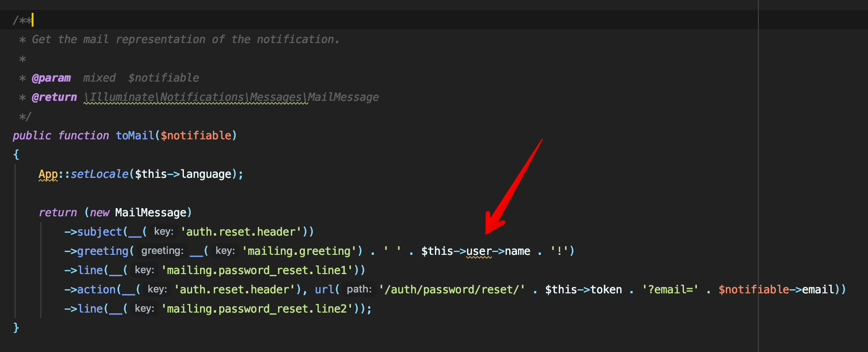Click the setLocale method call

pyautogui.click(x=100, y=174)
